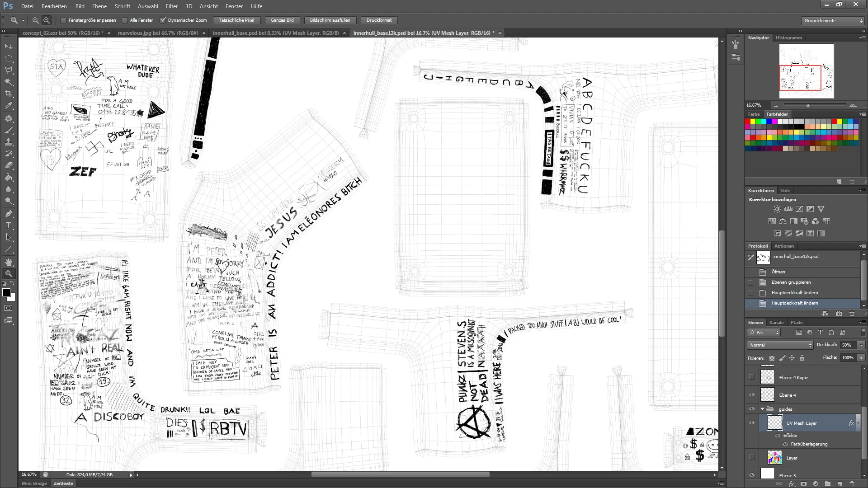
Task: Select the Brush tool
Action: (9, 130)
